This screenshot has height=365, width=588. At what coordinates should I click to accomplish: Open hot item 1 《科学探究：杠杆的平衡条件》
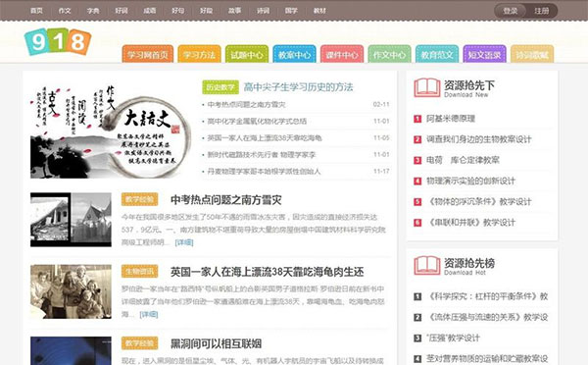coord(487,296)
